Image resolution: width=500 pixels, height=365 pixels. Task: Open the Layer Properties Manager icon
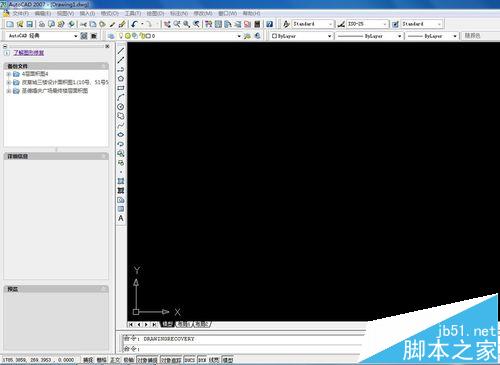pos(111,36)
